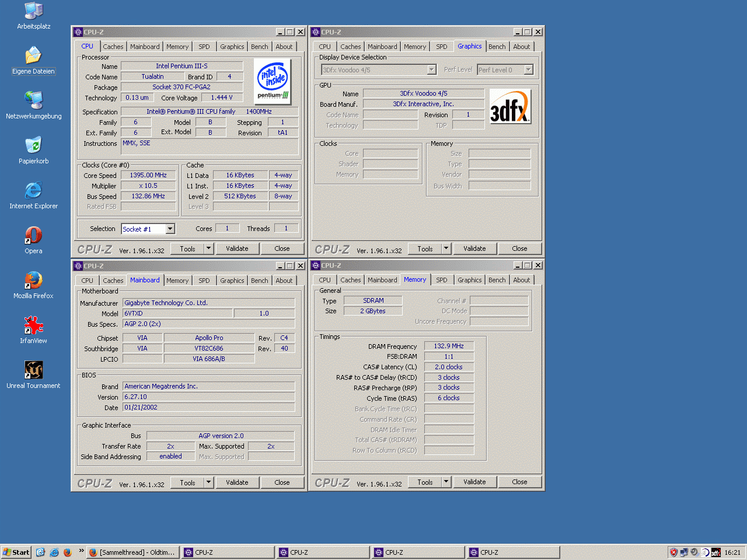Click the DRAM Frequency 132.9 MHz field
The image size is (747, 560).
point(449,346)
